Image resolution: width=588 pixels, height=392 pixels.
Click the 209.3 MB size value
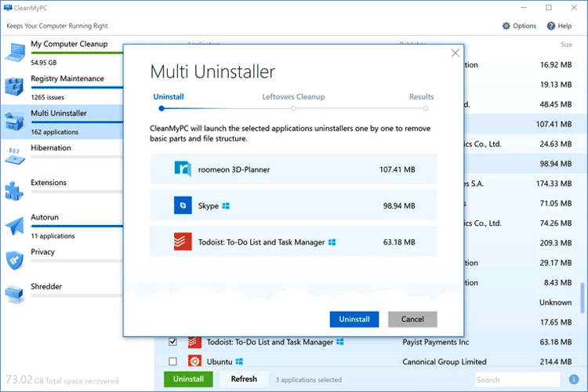pyautogui.click(x=556, y=243)
